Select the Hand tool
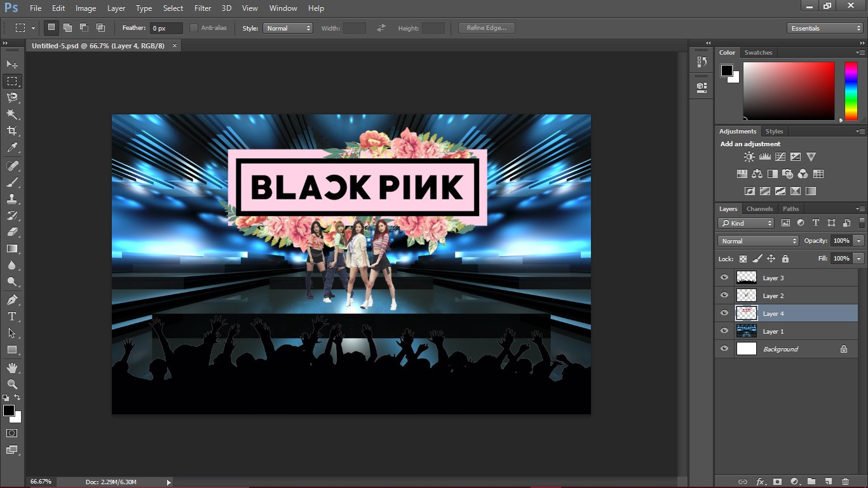The height and width of the screenshot is (488, 868). point(12,368)
